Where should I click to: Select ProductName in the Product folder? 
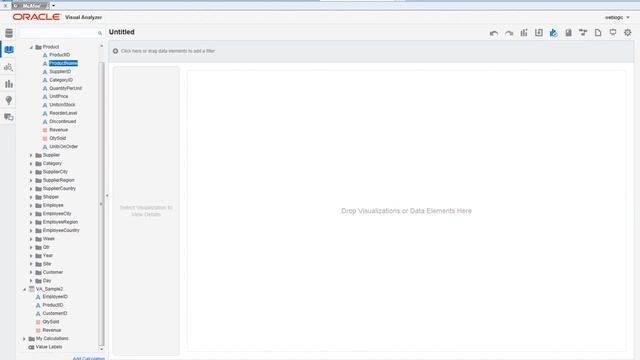point(63,63)
